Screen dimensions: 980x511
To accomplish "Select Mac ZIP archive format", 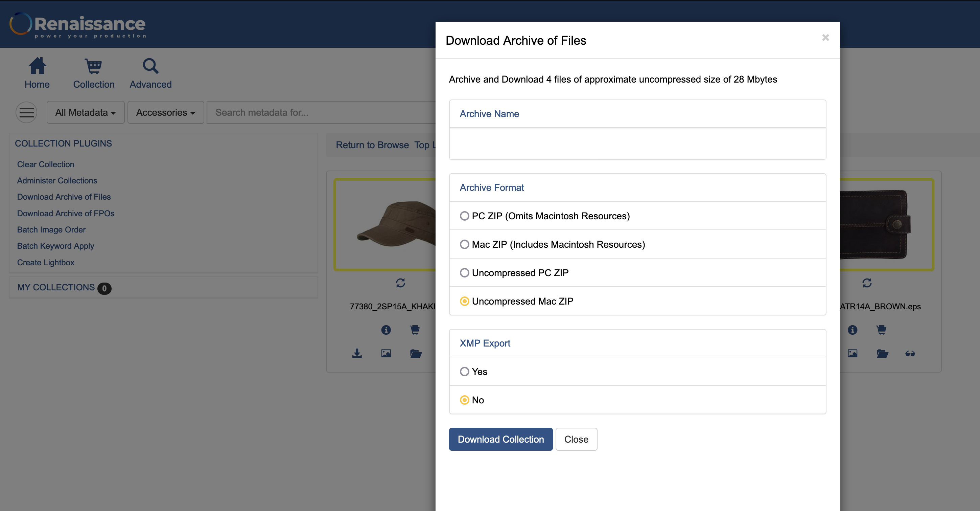I will (464, 244).
